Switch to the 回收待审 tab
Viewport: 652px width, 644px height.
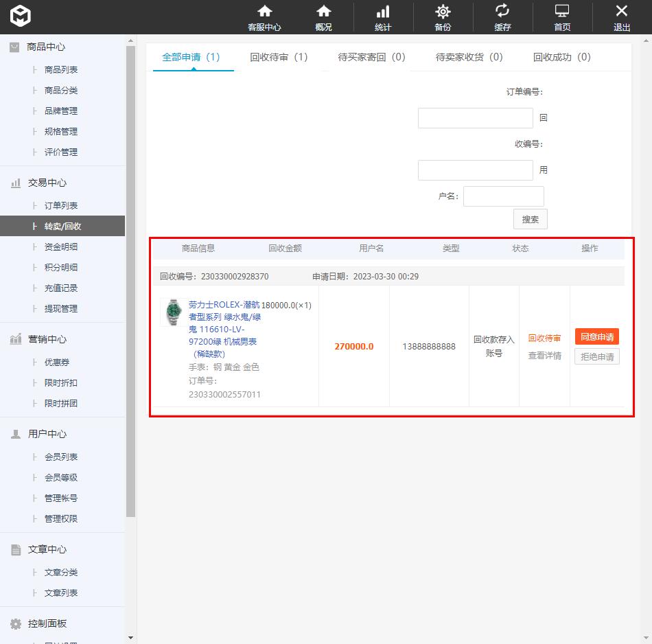pyautogui.click(x=279, y=57)
